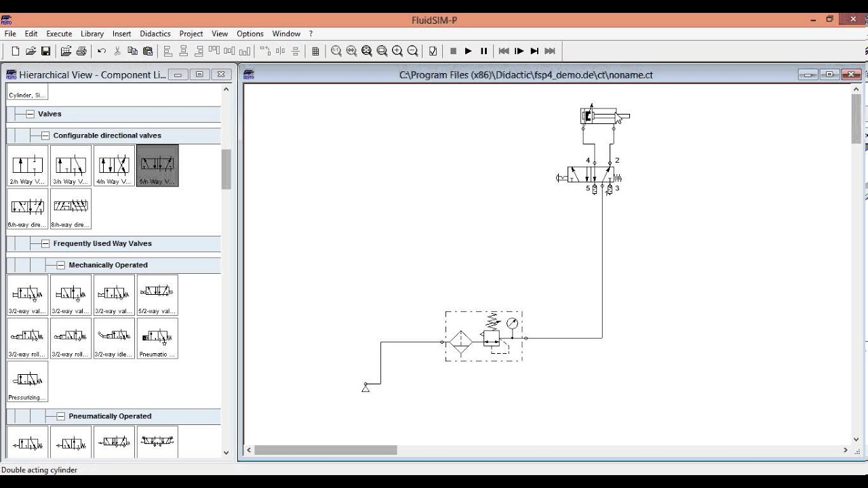Viewport: 868px width, 488px height.
Task: Start the circuit simulation
Action: 468,51
